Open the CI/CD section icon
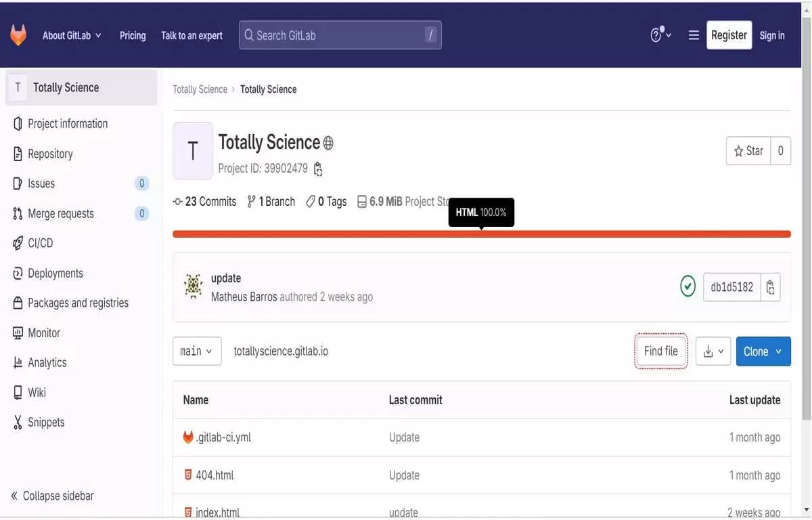 pyautogui.click(x=16, y=242)
